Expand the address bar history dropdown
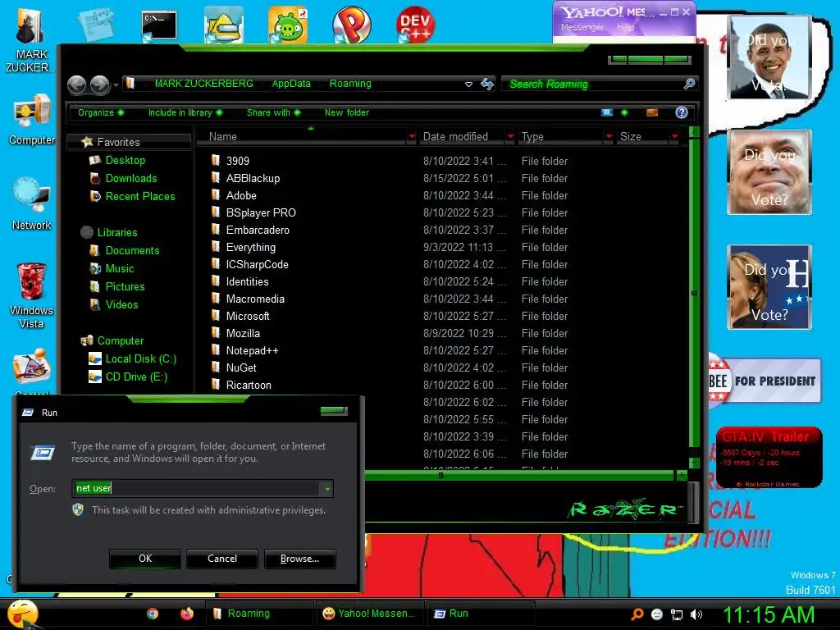 468,84
